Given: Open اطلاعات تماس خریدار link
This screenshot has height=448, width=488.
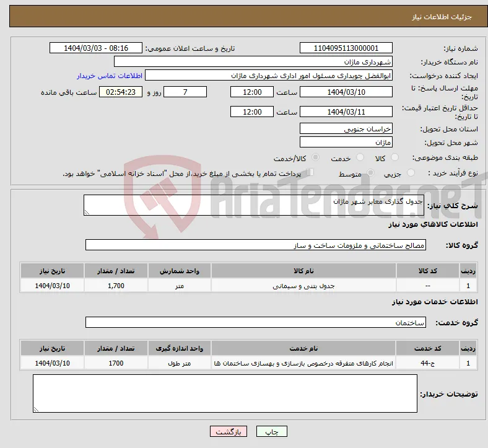Looking at the screenshot, I should tap(110, 76).
